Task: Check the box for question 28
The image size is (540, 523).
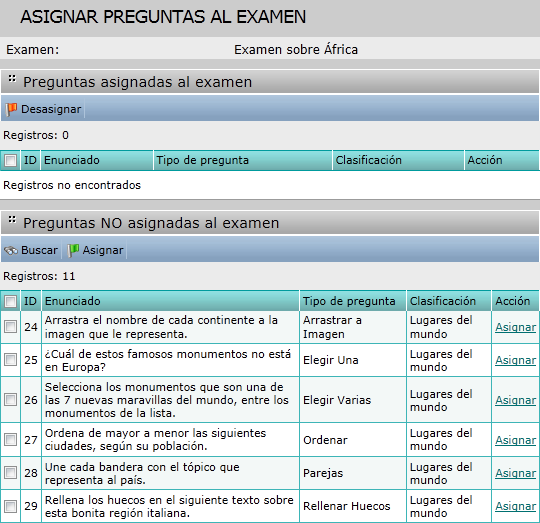Action: 10,473
